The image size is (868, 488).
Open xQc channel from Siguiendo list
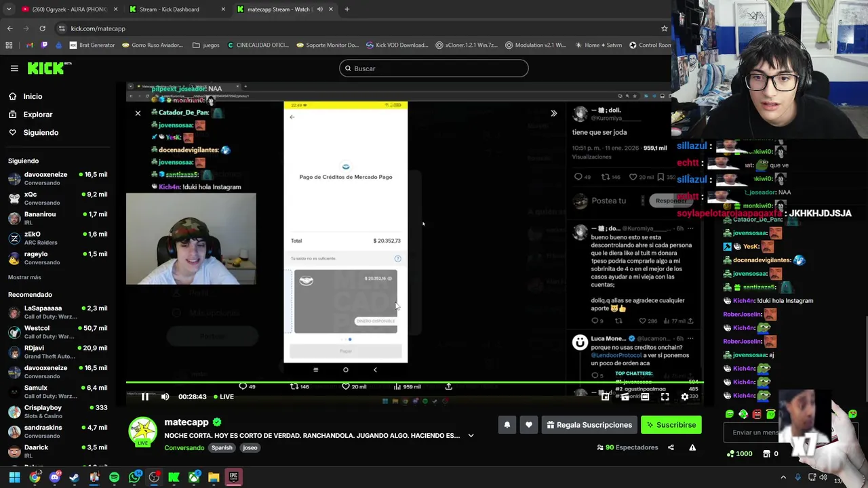coord(58,198)
